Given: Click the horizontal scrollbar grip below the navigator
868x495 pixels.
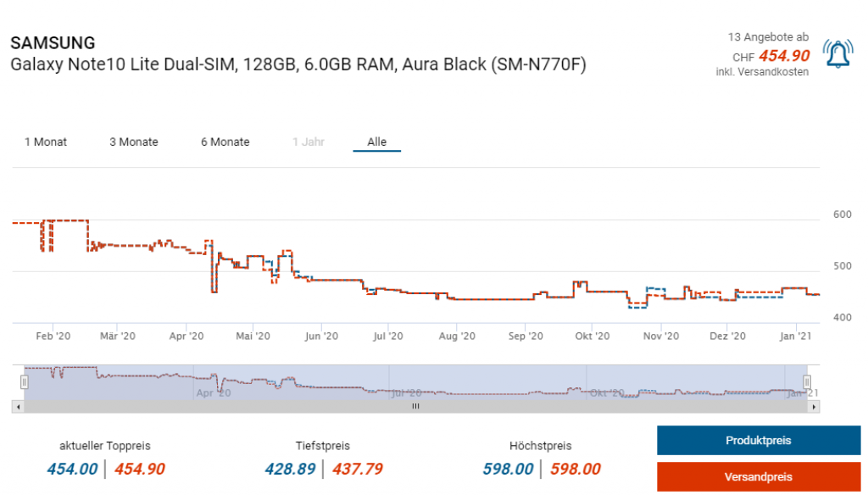Looking at the screenshot, I should 415,407.
